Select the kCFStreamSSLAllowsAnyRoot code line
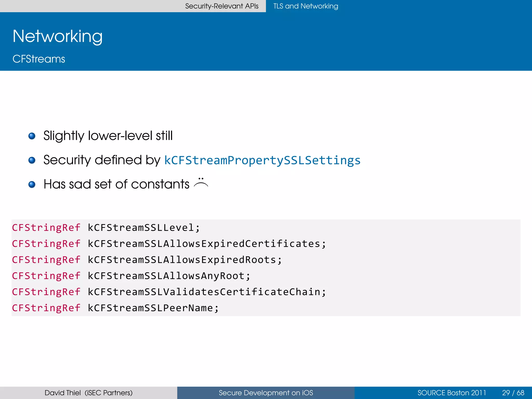The width and height of the screenshot is (532, 399). click(x=131, y=276)
